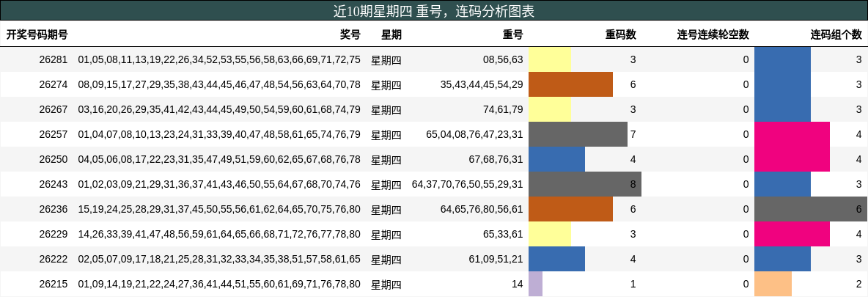Select issue number 26267
The width and height of the screenshot is (868, 297).
point(54,109)
